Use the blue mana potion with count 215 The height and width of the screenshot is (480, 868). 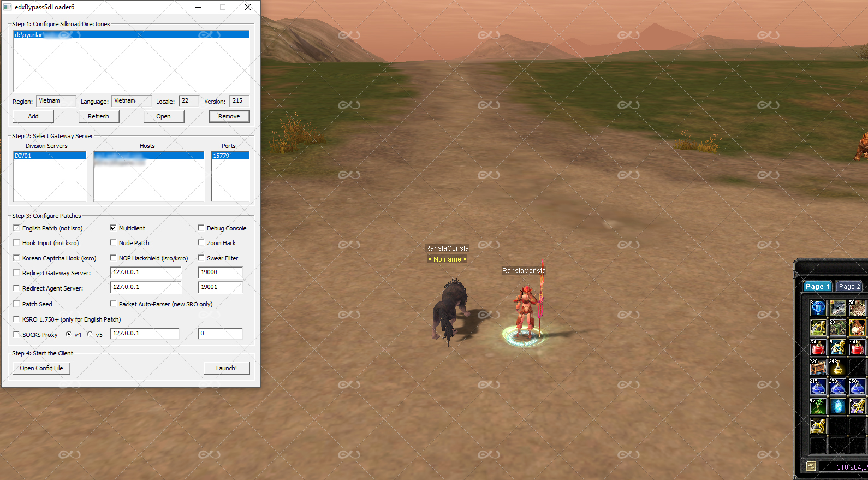818,387
